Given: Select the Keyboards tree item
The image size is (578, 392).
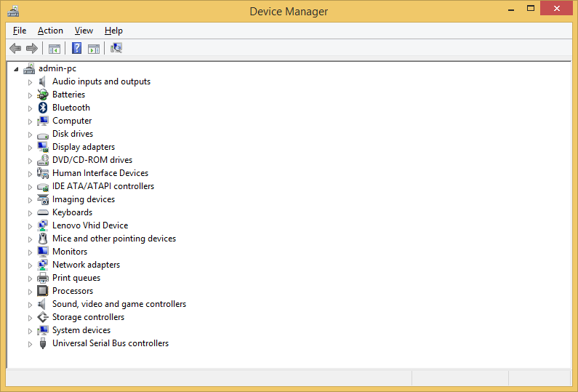Looking at the screenshot, I should pyautogui.click(x=72, y=212).
